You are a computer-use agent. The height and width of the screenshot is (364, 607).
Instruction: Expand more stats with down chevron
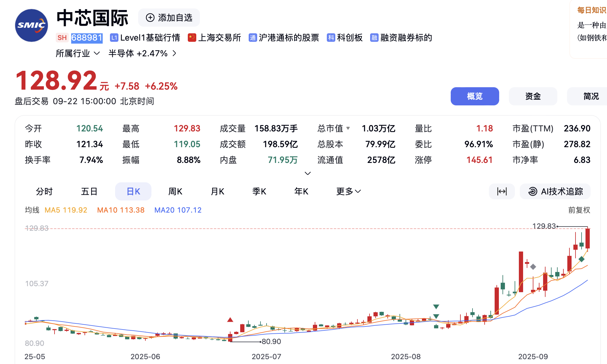click(x=307, y=173)
